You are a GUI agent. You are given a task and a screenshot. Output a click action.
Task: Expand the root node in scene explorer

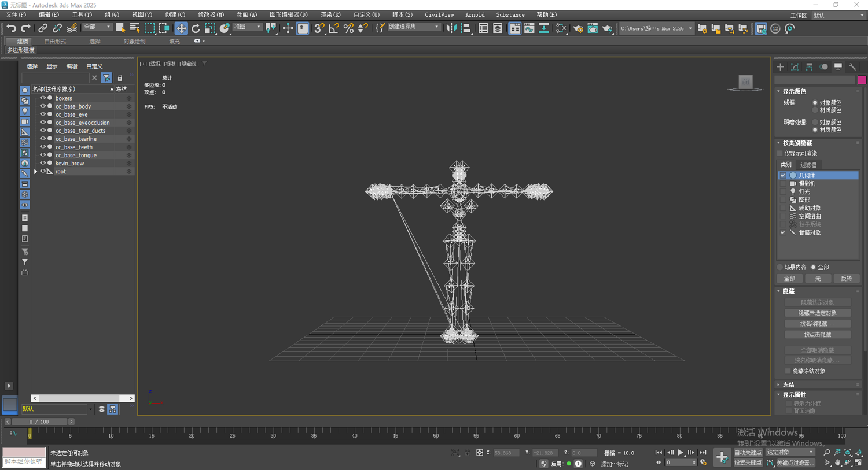point(36,172)
